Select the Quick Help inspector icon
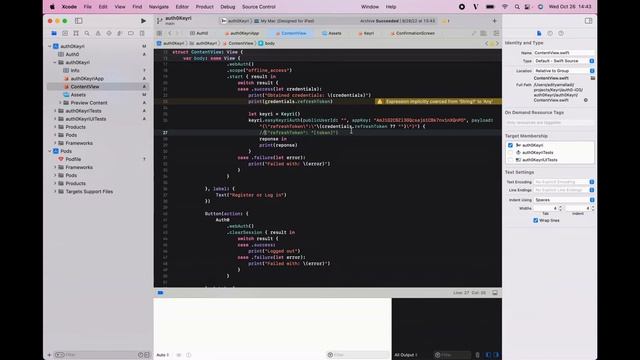This screenshot has height=360, width=640. coord(561,33)
